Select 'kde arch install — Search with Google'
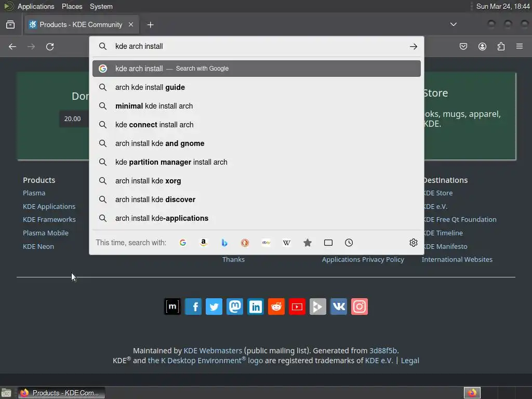Image resolution: width=532 pixels, height=399 pixels. click(x=257, y=69)
